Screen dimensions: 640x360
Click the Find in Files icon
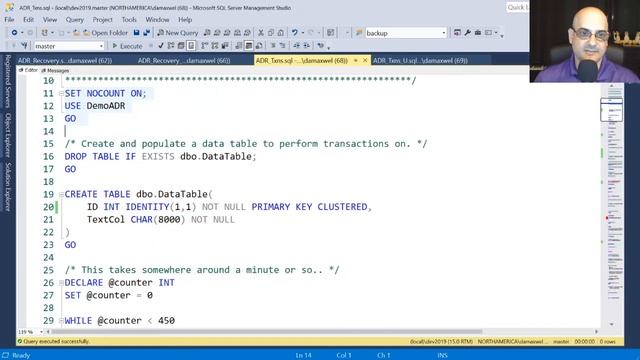click(x=359, y=33)
